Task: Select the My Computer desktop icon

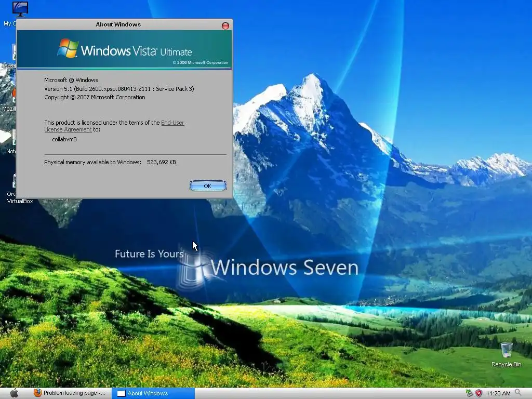Action: (20, 9)
